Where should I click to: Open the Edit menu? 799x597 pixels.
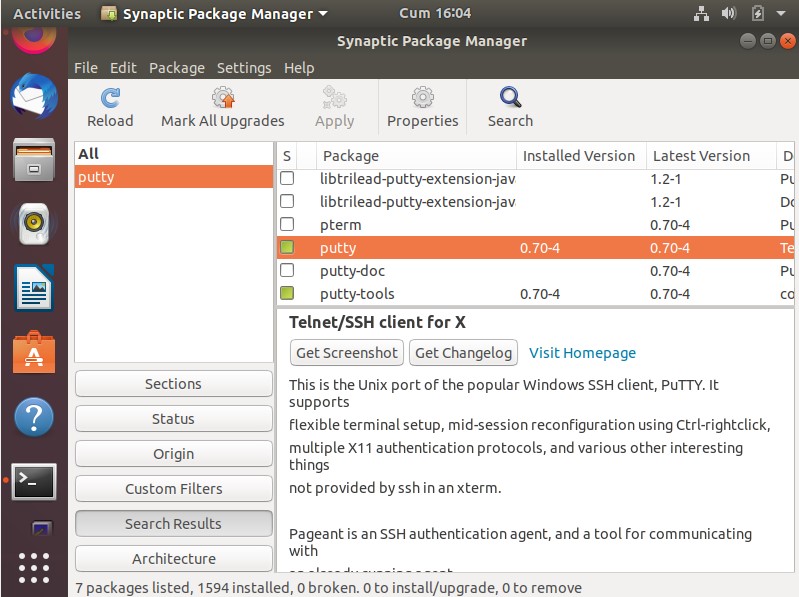123,68
